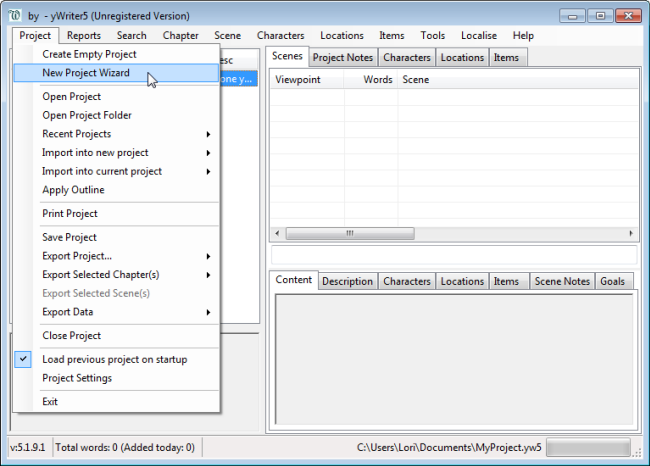Click inside the Content text area
The height and width of the screenshot is (466, 650).
454,359
